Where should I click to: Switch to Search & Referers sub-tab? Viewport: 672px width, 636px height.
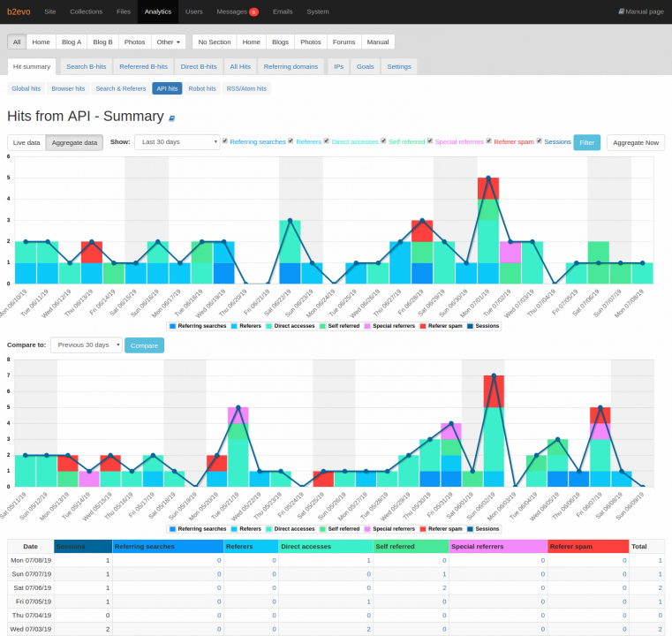pos(121,88)
